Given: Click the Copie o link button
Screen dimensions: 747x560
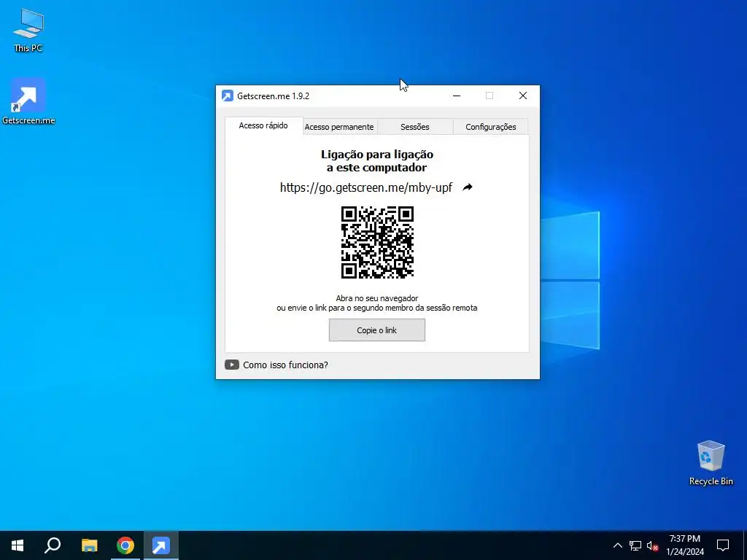Looking at the screenshot, I should click(x=377, y=330).
